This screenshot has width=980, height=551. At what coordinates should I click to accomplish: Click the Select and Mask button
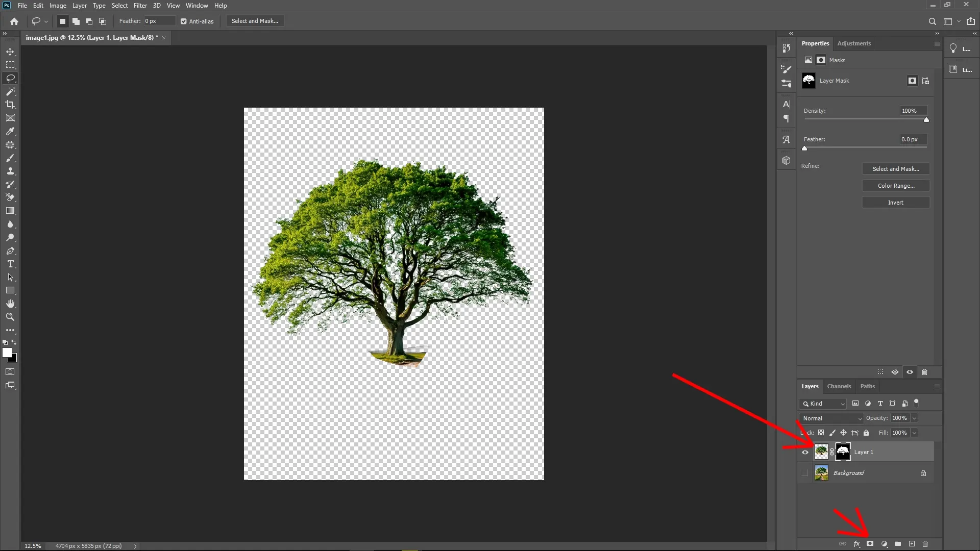tap(254, 21)
